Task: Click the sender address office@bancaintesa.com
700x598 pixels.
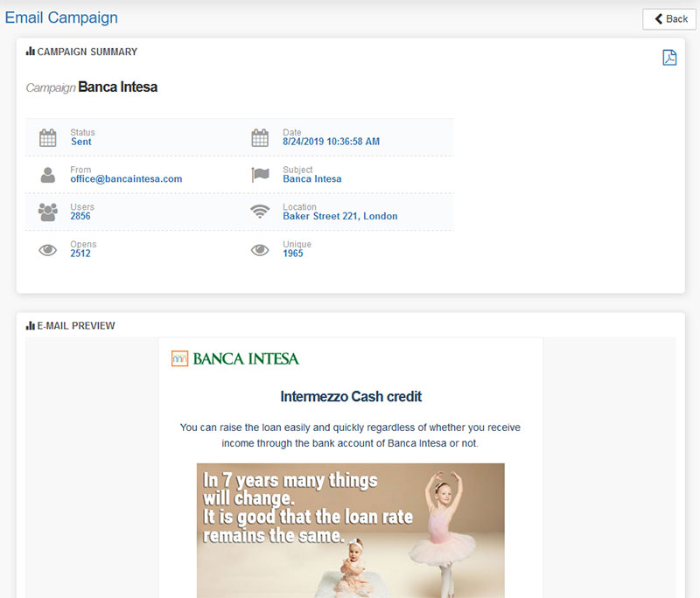Action: pyautogui.click(x=126, y=179)
